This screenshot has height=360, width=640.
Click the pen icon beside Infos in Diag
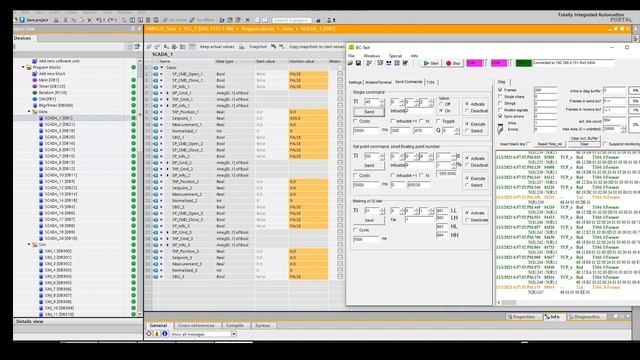pos(500,129)
